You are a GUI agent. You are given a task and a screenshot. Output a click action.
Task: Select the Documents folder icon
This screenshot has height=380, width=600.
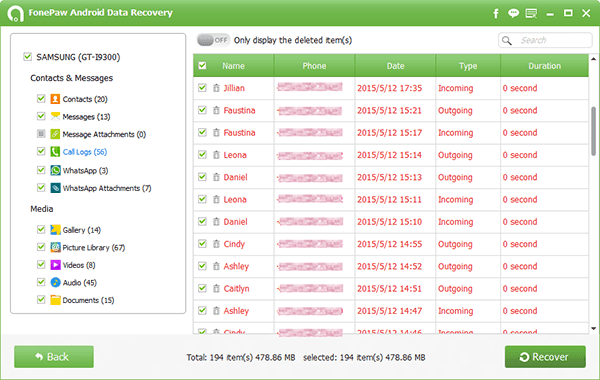55,300
